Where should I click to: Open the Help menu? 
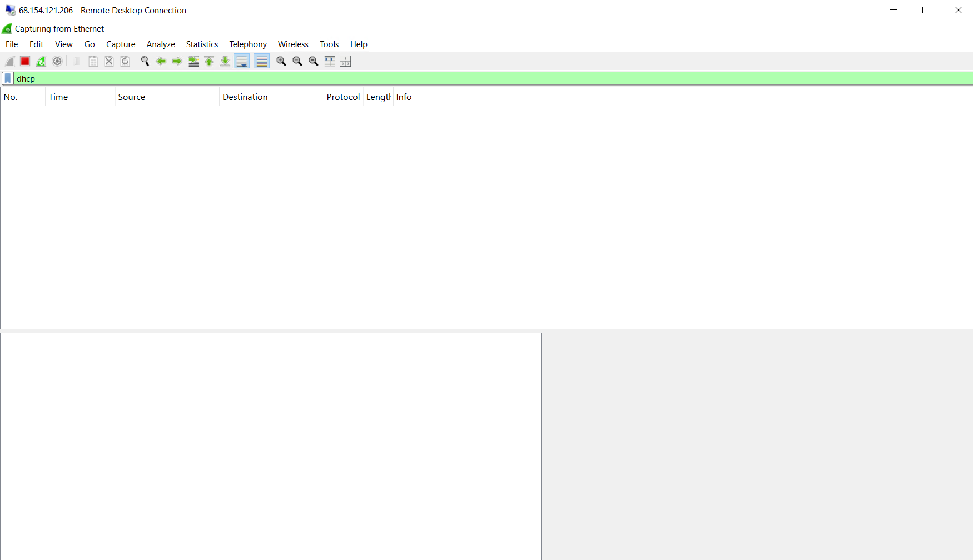[x=359, y=44]
